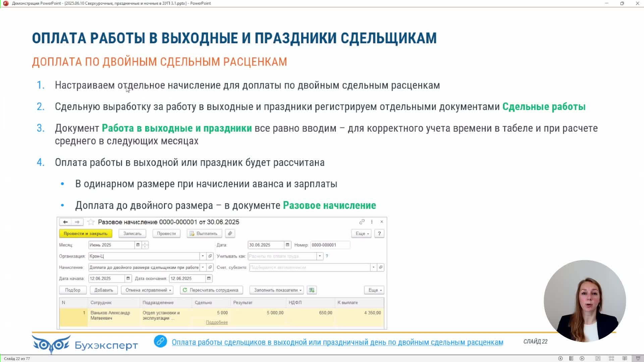Switch to Normal view icon
This screenshot has width=644, height=362.
coord(598,358)
